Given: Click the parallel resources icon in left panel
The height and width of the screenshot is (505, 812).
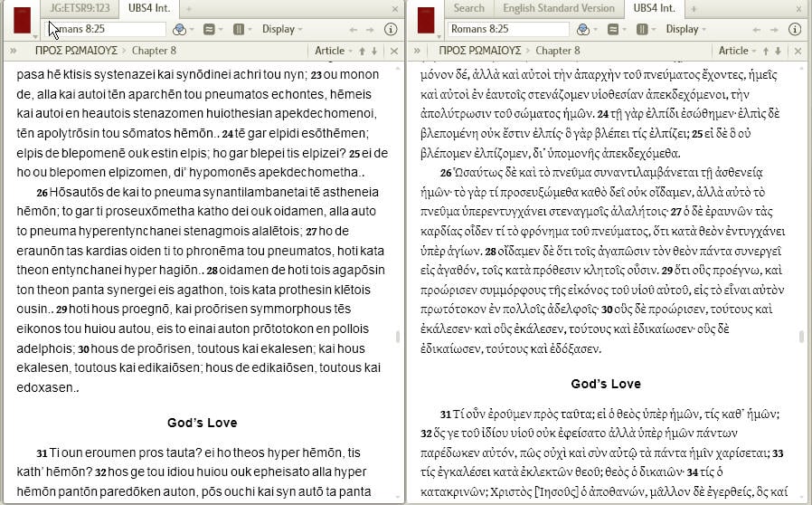Looking at the screenshot, I should coord(209,30).
